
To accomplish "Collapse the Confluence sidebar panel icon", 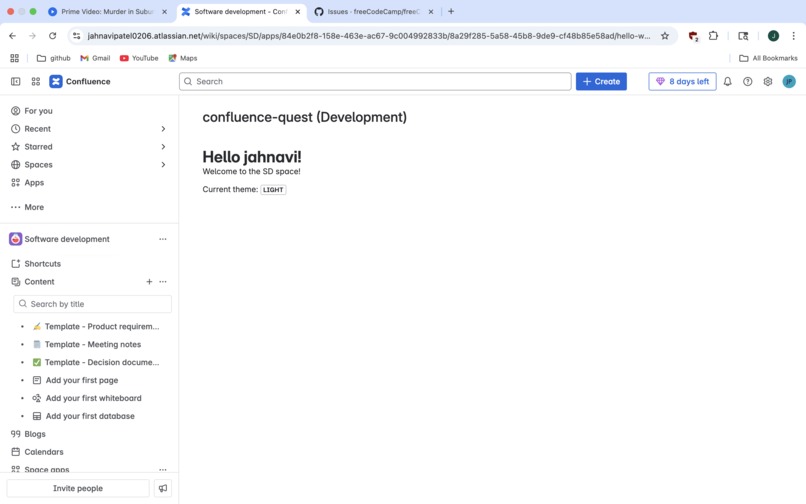I will click(15, 81).
